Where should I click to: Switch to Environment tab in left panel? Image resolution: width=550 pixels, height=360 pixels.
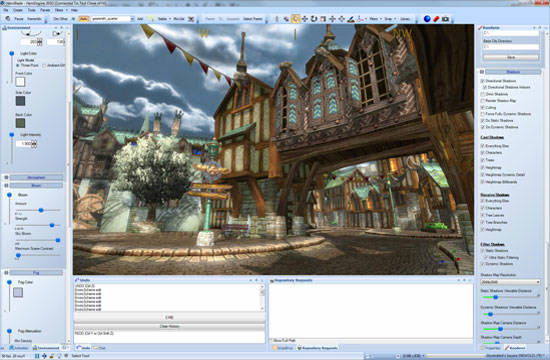[46, 348]
